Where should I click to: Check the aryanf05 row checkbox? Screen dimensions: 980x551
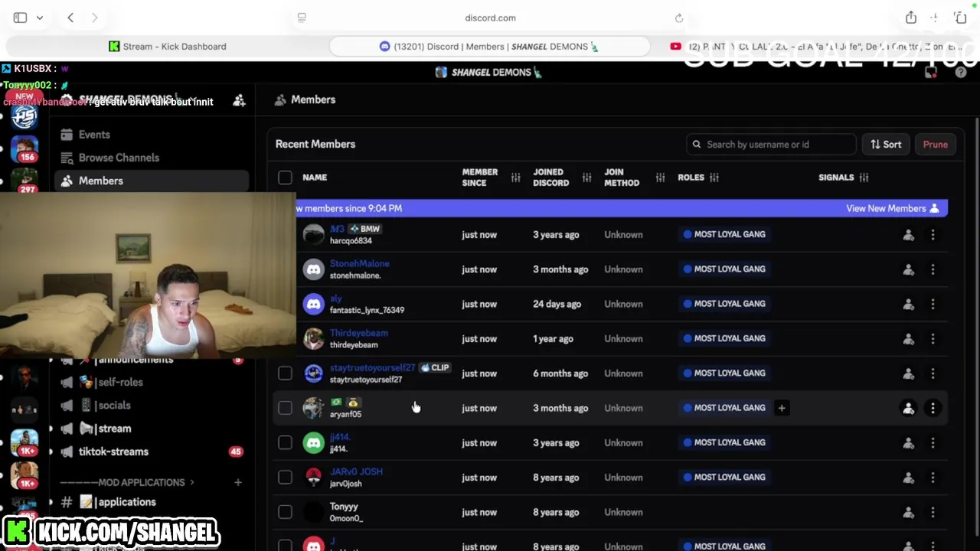coord(285,408)
